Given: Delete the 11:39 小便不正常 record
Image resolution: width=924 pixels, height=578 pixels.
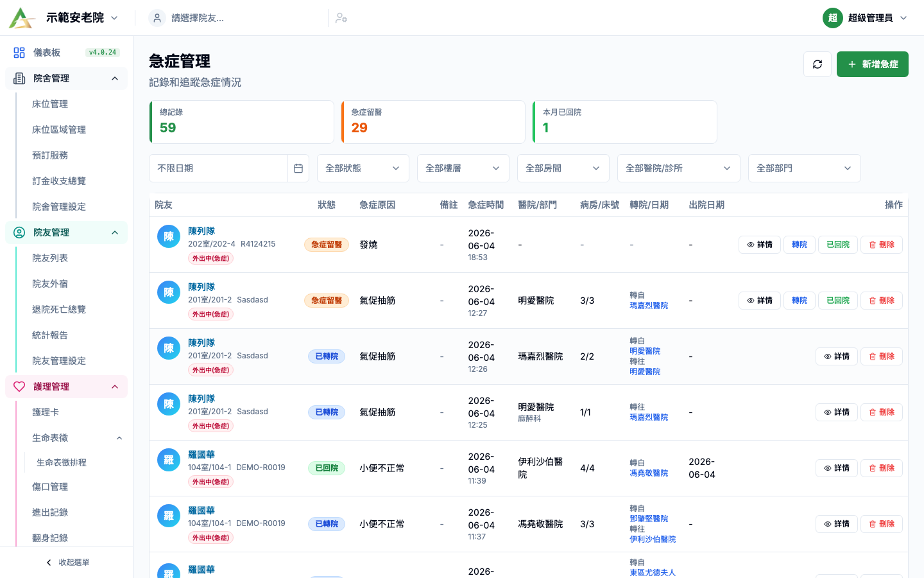Looking at the screenshot, I should tap(882, 468).
